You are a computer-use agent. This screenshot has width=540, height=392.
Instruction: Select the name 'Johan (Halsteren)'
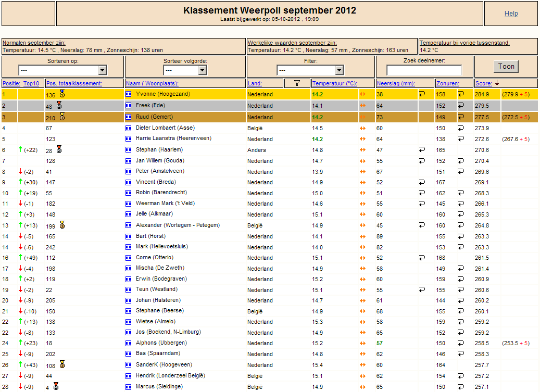point(158,300)
